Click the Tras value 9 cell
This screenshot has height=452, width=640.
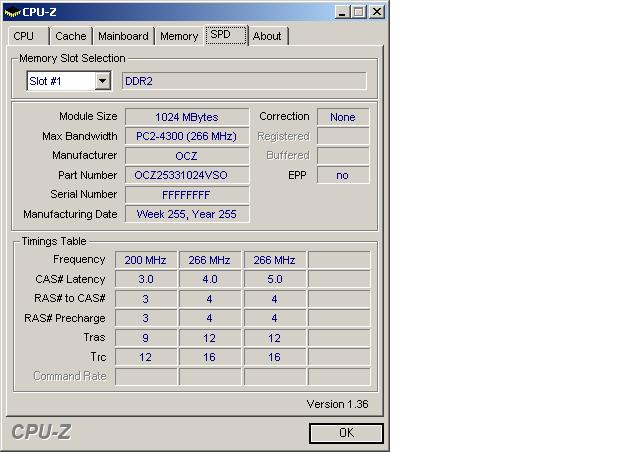146,338
